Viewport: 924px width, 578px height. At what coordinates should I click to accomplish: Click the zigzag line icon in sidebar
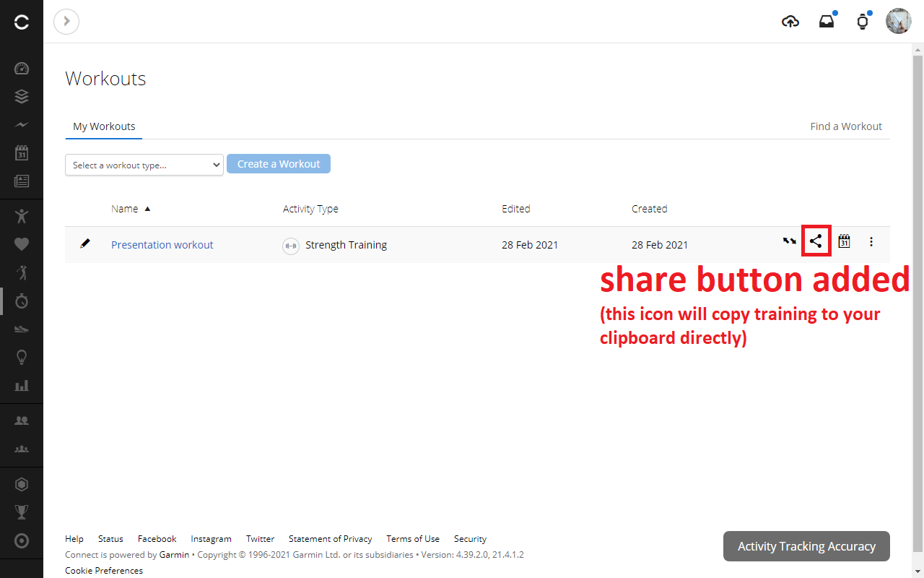(22, 125)
